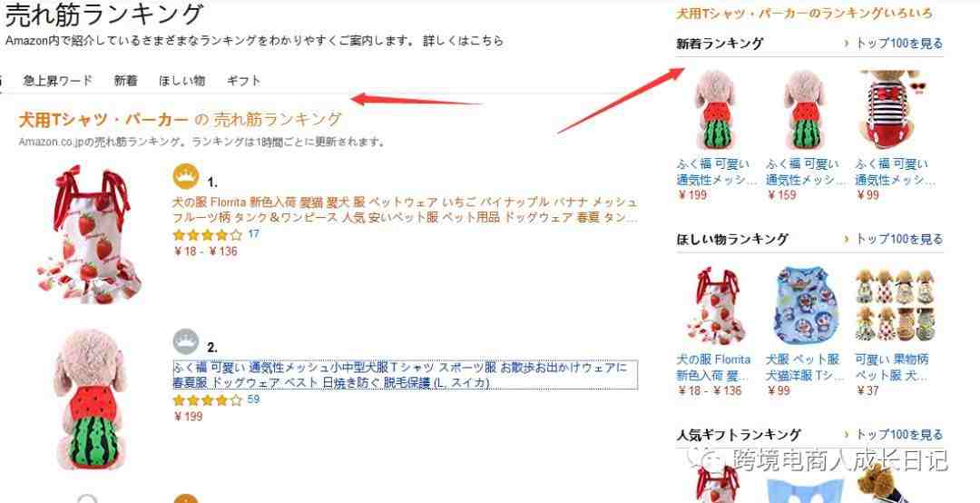Viewport: 980px width, 503px height.
Task: Click the 犬用Tシャツ・パーカー category heading link
Action: [x=103, y=119]
